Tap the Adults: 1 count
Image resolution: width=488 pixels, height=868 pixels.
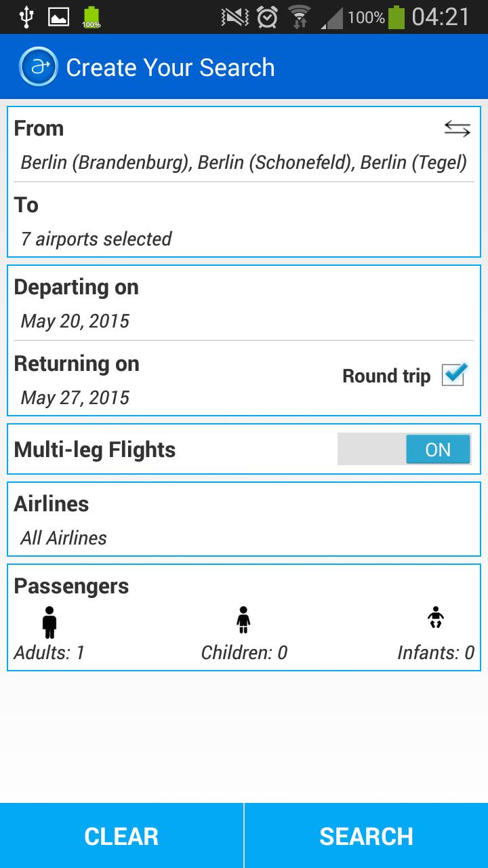(49, 652)
